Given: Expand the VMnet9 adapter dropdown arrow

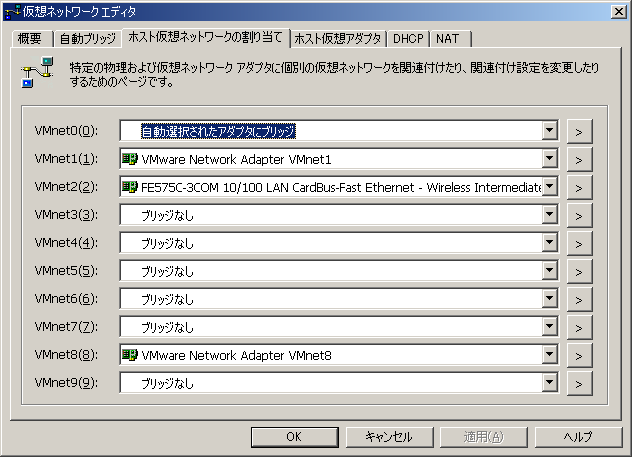Looking at the screenshot, I should (x=549, y=382).
